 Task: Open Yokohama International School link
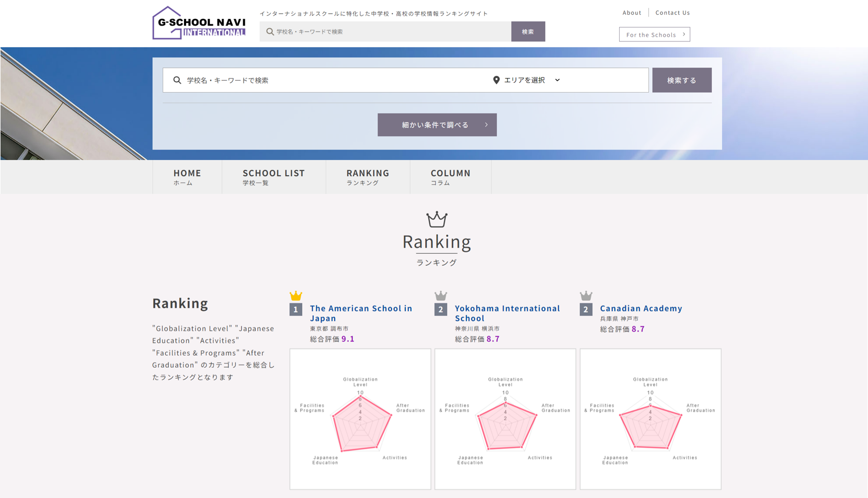click(x=507, y=313)
